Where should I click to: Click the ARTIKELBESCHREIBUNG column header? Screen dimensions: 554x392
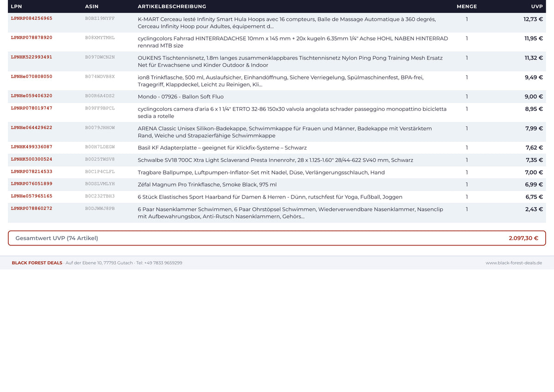[x=172, y=6]
